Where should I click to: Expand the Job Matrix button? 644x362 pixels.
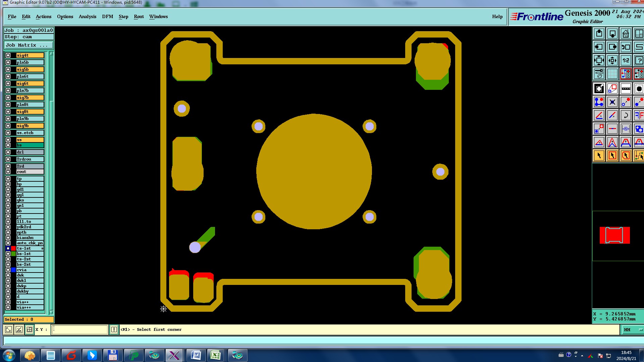click(29, 45)
